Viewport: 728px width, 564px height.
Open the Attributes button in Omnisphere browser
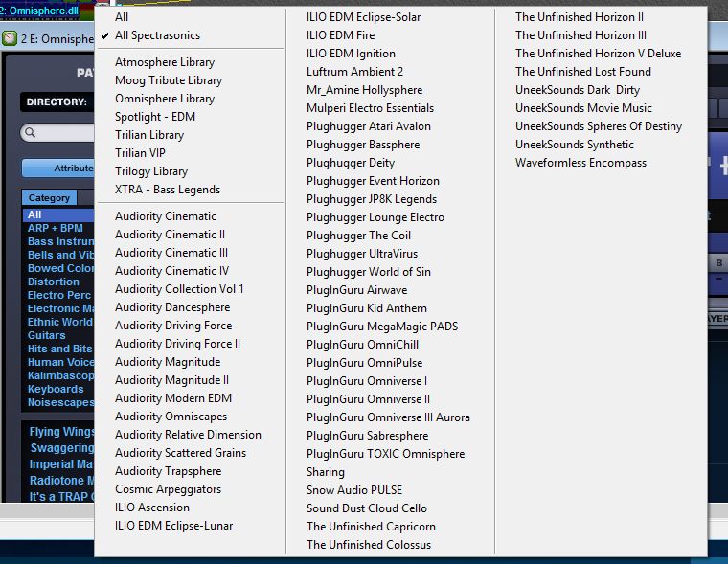58,168
